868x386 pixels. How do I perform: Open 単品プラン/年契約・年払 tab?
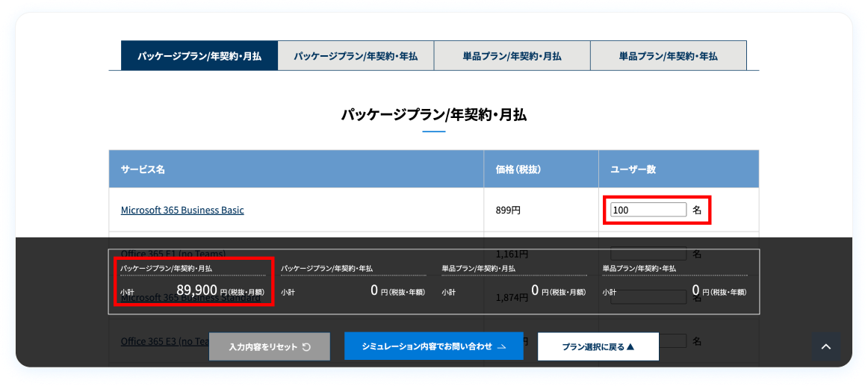coord(669,56)
